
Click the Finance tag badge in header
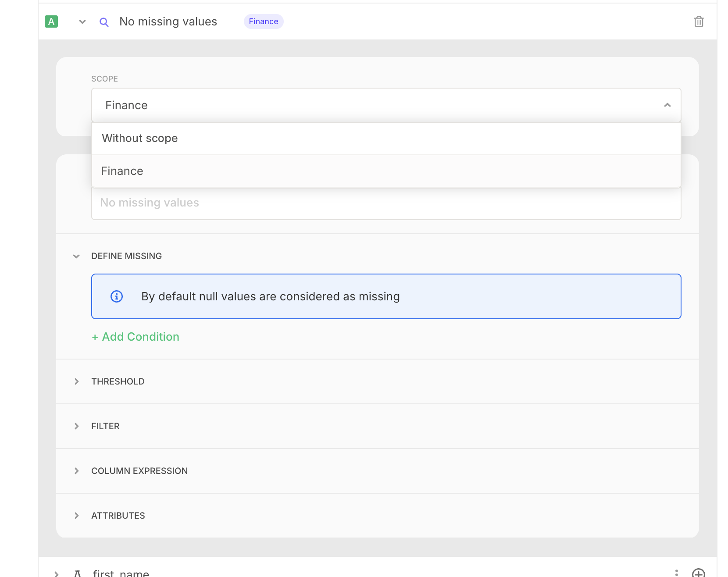point(264,21)
